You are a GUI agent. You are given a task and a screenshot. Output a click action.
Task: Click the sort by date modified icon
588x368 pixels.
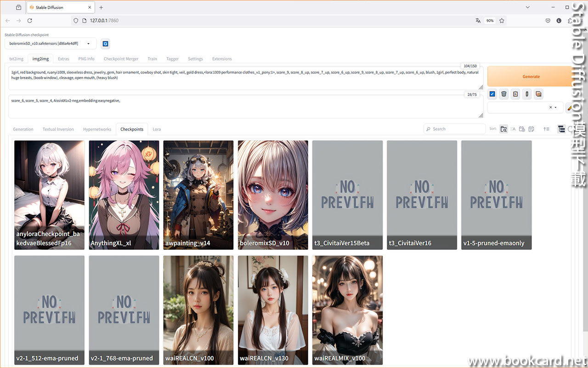(x=531, y=129)
